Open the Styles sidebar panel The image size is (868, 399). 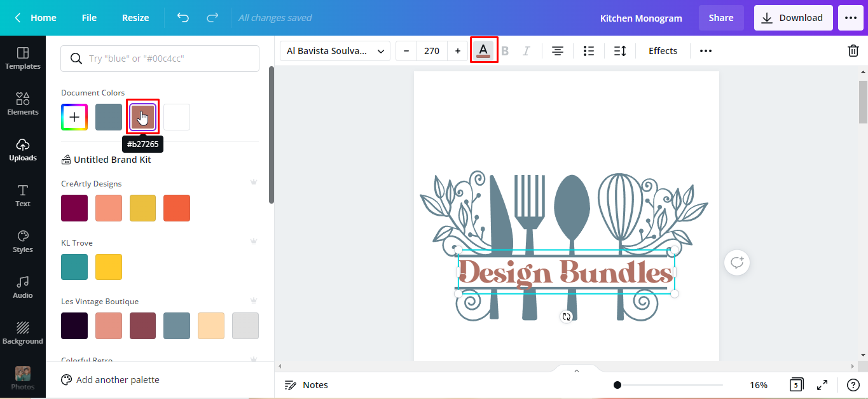23,241
